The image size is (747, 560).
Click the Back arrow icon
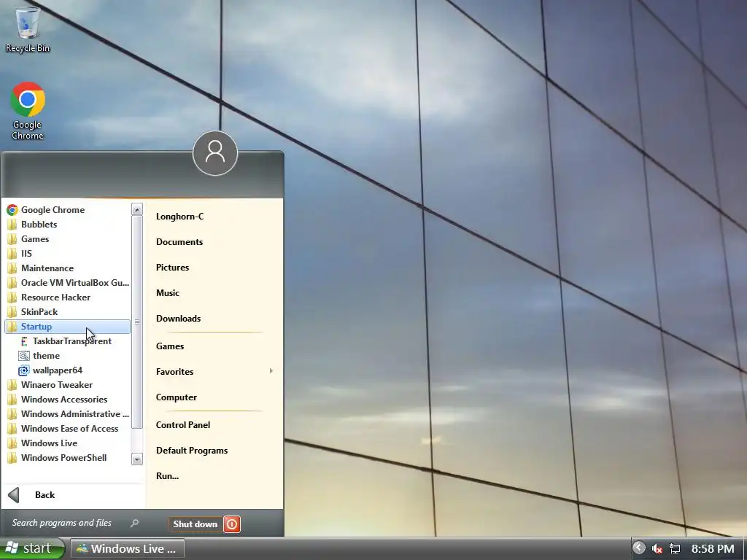tap(14, 495)
